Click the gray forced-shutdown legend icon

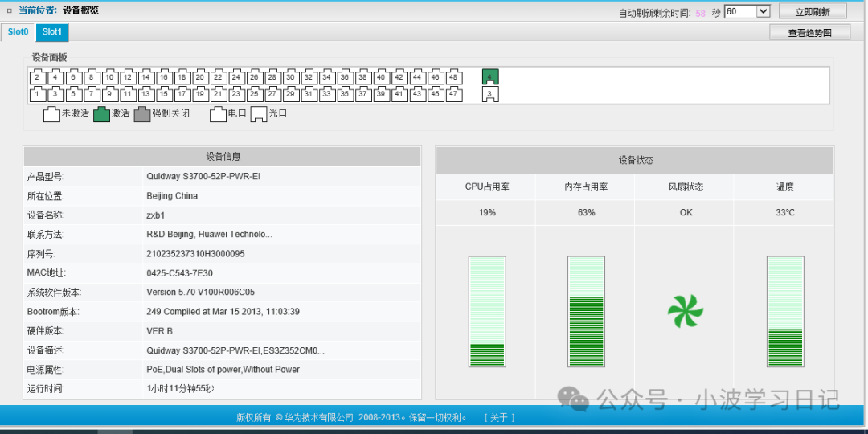pos(142,114)
